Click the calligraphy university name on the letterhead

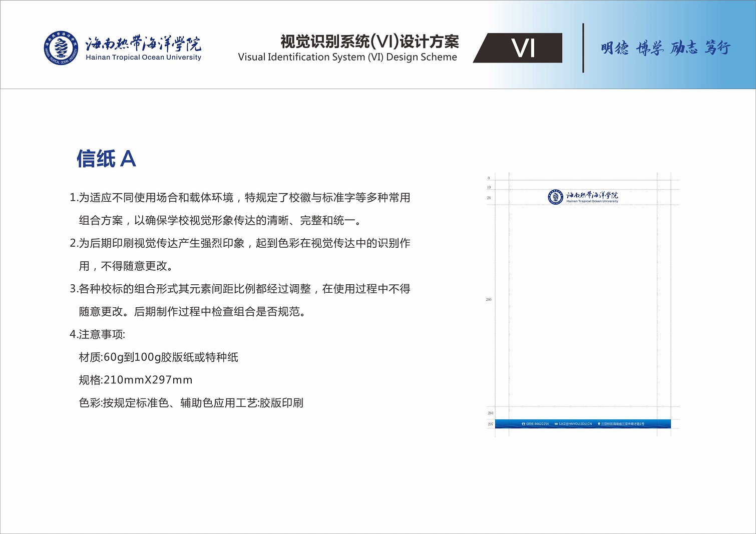click(592, 195)
